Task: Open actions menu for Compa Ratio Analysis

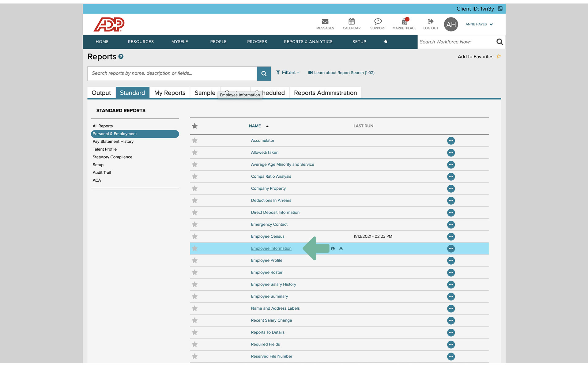Action: point(451,177)
